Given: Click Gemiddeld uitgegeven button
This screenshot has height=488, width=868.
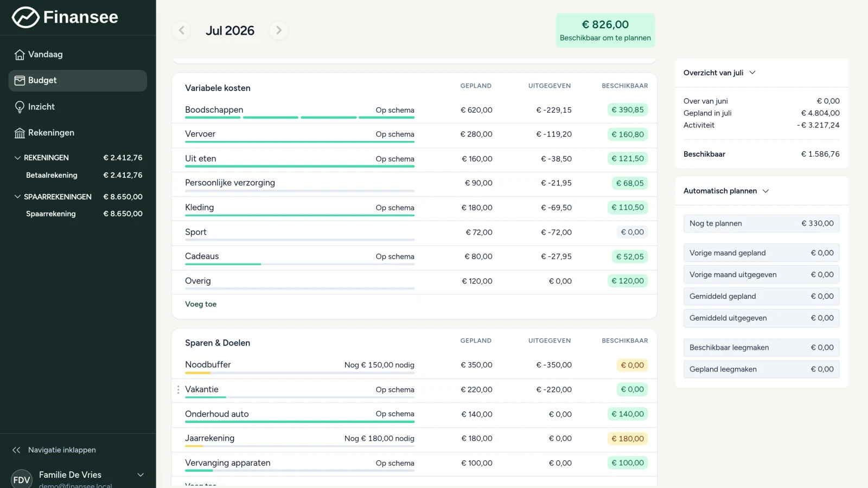Looking at the screenshot, I should 762,318.
